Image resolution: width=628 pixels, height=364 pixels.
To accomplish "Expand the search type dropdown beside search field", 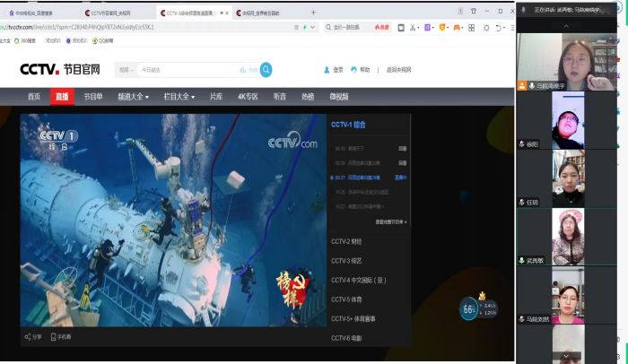I will pos(126,70).
